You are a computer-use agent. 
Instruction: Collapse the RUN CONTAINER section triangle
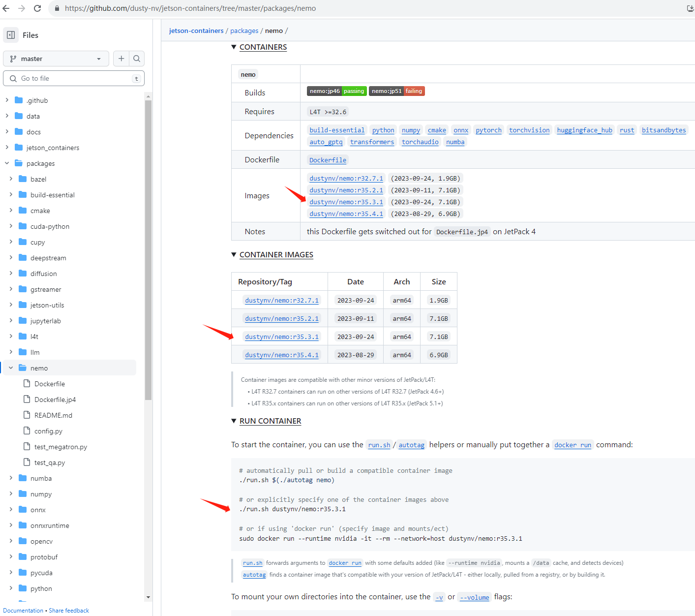(234, 421)
